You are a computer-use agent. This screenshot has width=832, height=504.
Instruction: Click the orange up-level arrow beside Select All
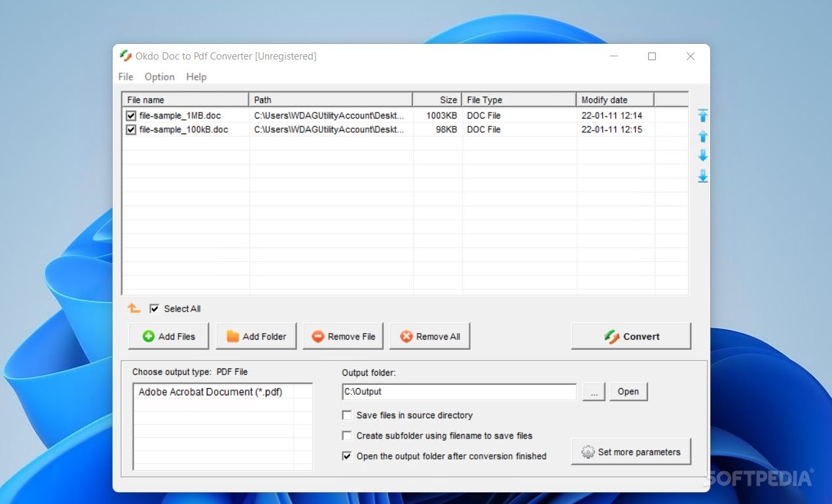[134, 308]
